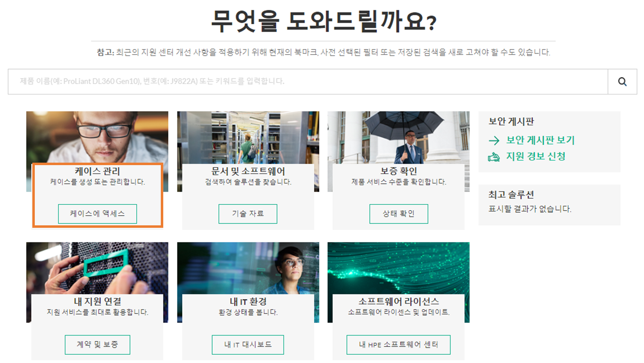This screenshot has height=363, width=644.
Task: Open 내 HPE 소프트웨어 센터
Action: 399,345
